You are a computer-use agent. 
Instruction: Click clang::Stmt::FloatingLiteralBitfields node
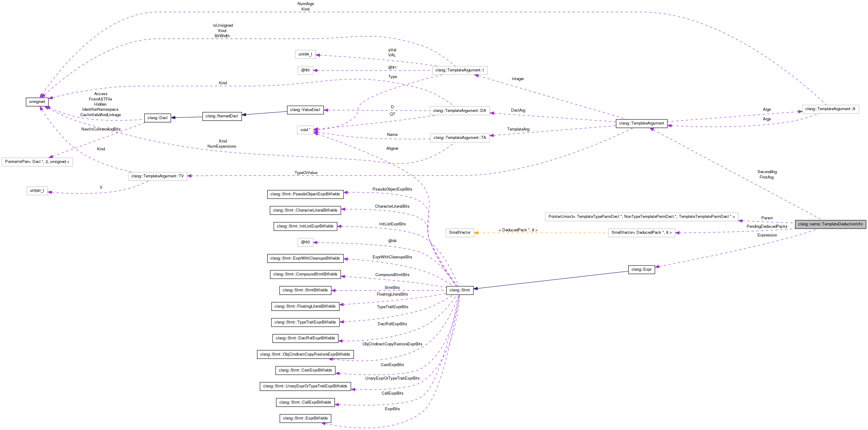click(x=305, y=306)
